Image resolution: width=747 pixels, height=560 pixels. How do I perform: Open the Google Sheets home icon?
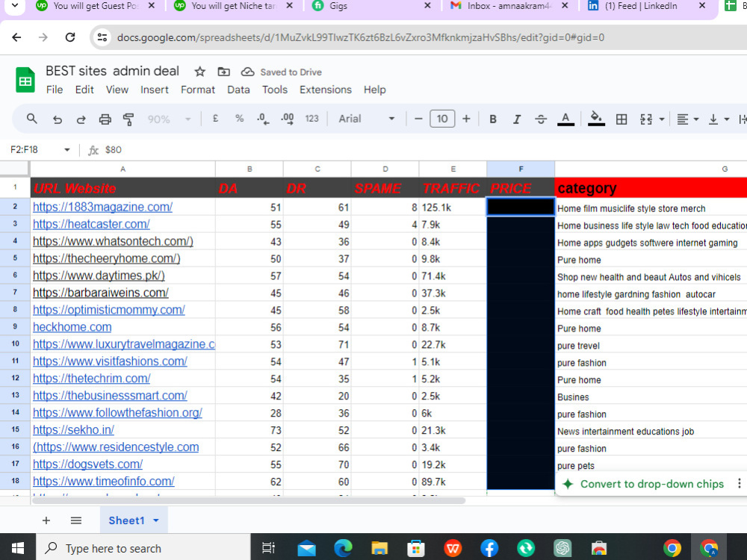click(x=25, y=80)
